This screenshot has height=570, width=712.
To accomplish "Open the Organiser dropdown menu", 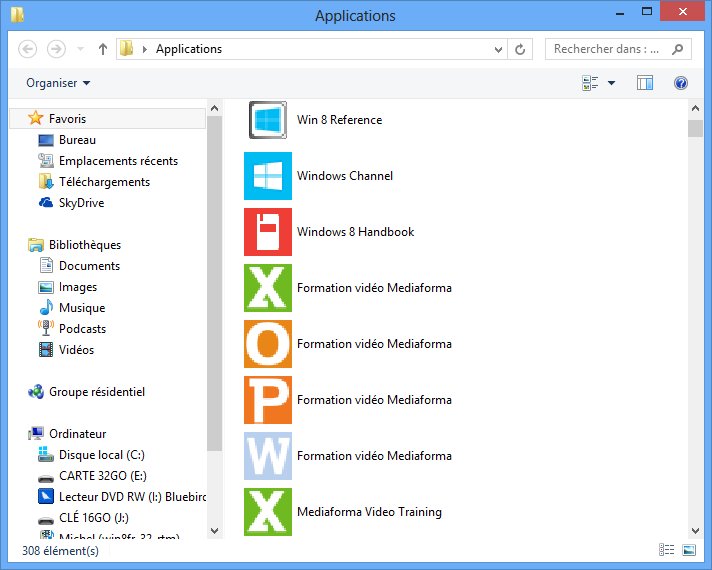I will click(58, 83).
